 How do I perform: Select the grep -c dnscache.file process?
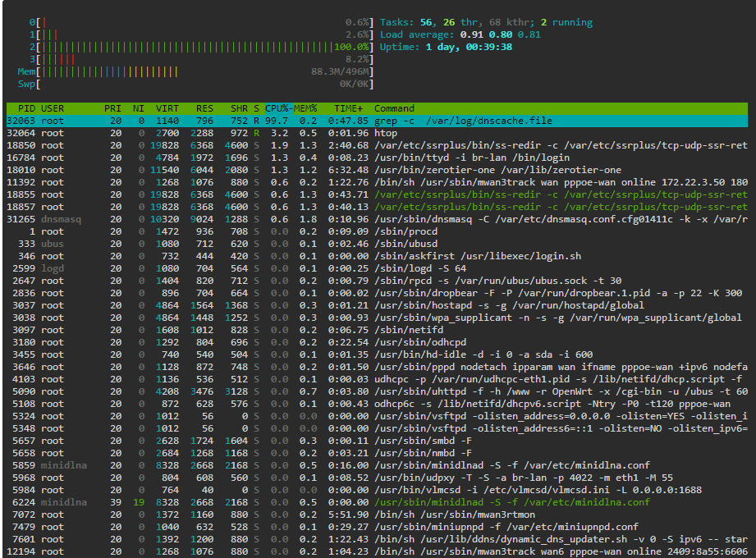click(377, 121)
